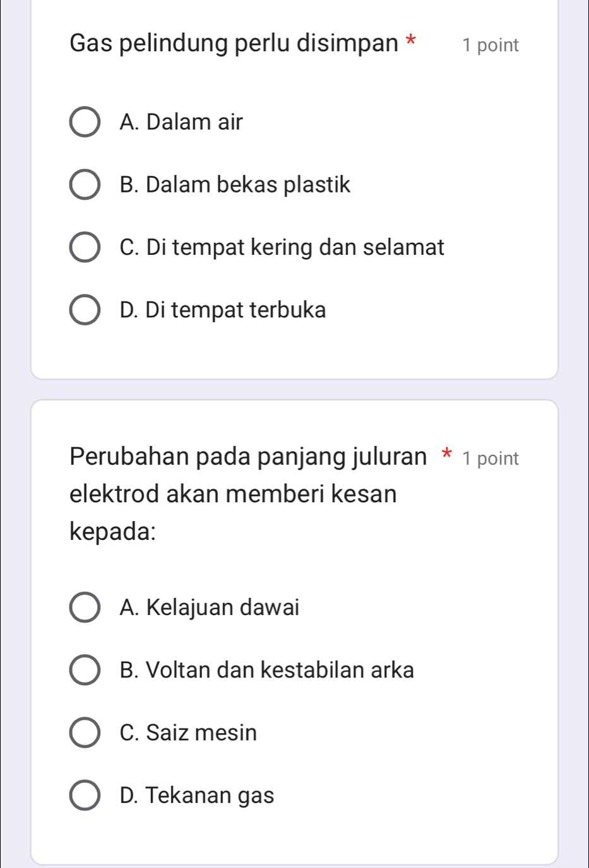Click '1 point' label on juluran elektrod question
This screenshot has width=589, height=868.
point(491,459)
